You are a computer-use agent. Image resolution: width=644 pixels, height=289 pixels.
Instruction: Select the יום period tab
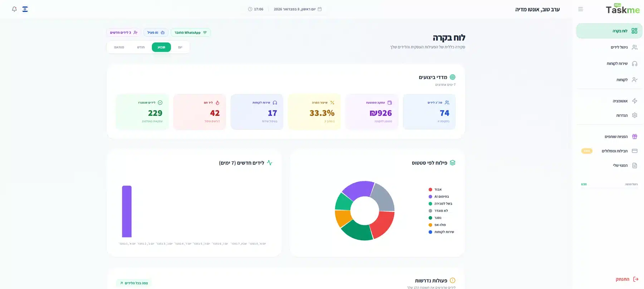pos(180,47)
